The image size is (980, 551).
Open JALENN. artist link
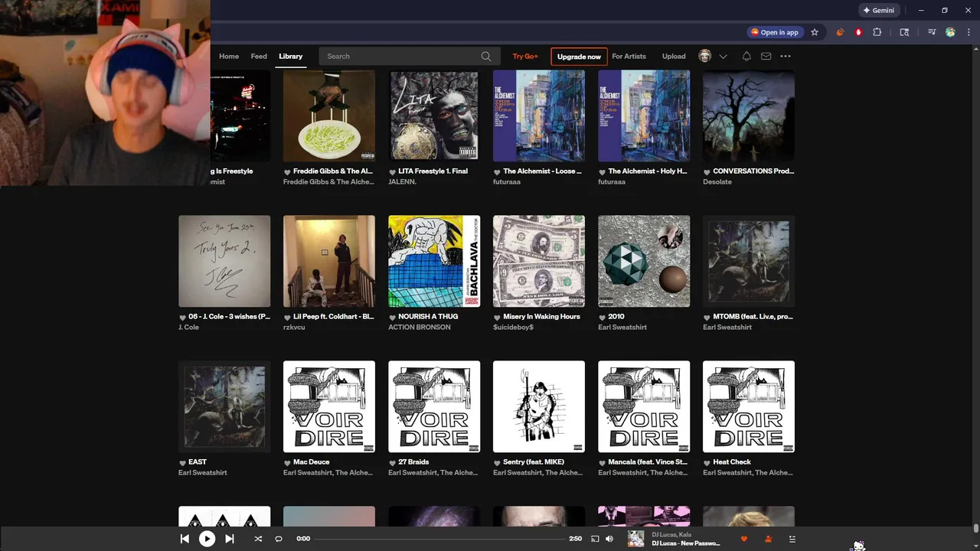coord(403,182)
